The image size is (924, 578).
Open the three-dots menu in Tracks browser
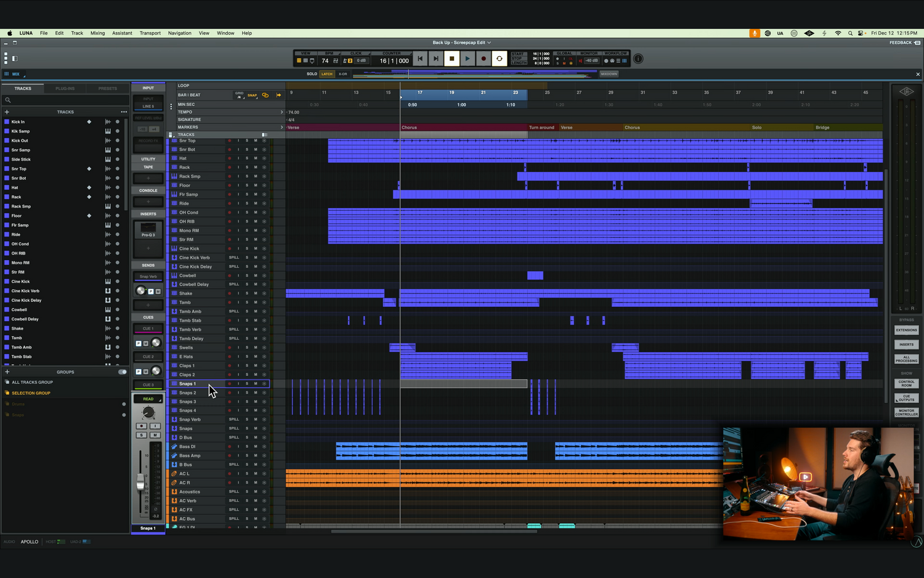pyautogui.click(x=124, y=112)
